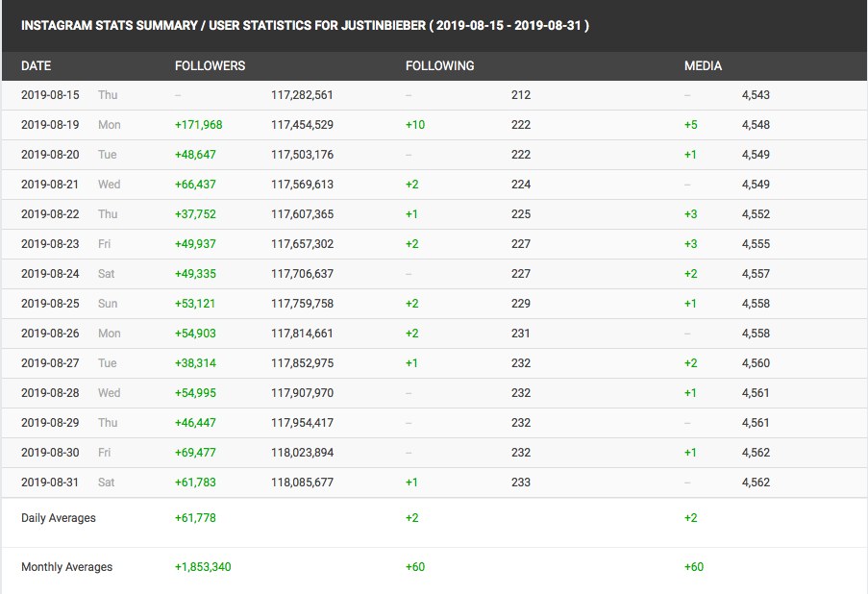
Task: Click date 2019-08-23
Action: [50, 244]
